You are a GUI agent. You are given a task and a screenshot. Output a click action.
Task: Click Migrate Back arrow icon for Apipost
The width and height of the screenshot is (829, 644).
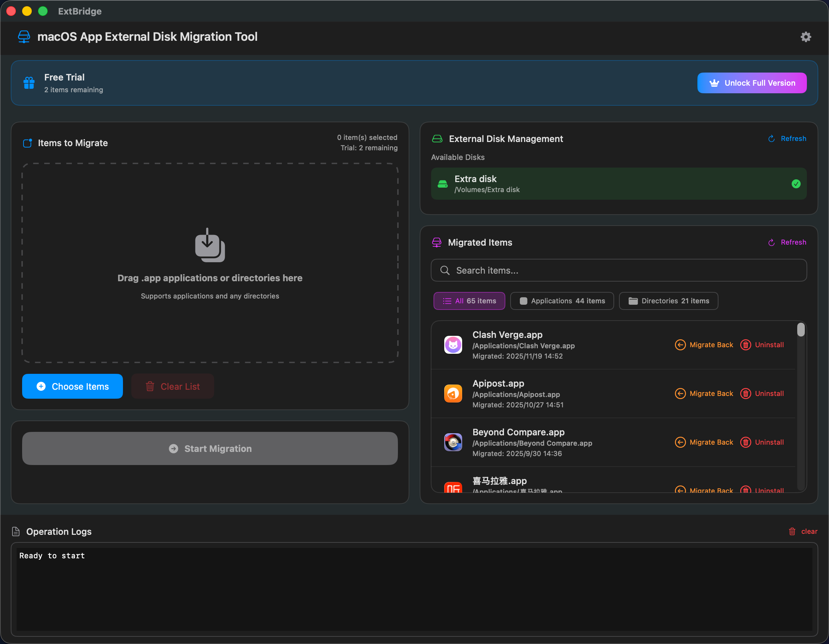[680, 394]
